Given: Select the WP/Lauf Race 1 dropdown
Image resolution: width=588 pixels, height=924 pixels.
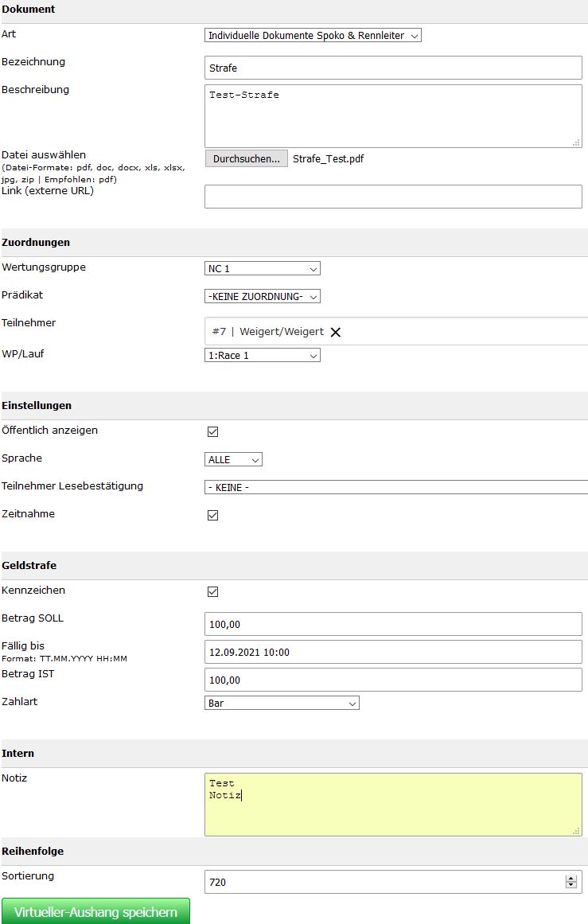Looking at the screenshot, I should [x=263, y=355].
